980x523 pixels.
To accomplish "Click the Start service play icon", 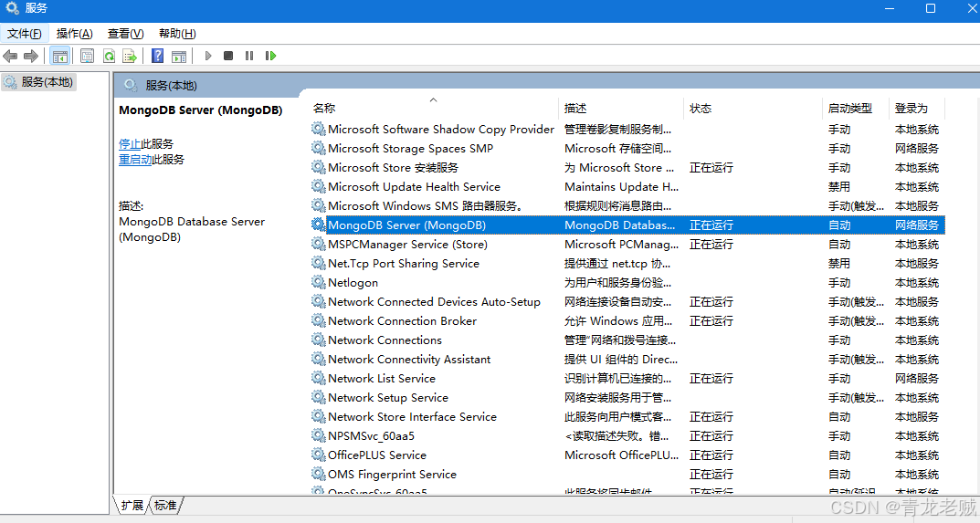I will click(x=208, y=57).
